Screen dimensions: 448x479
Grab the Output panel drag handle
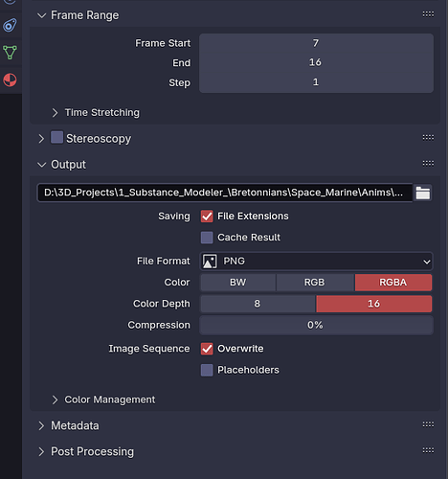[x=428, y=164]
